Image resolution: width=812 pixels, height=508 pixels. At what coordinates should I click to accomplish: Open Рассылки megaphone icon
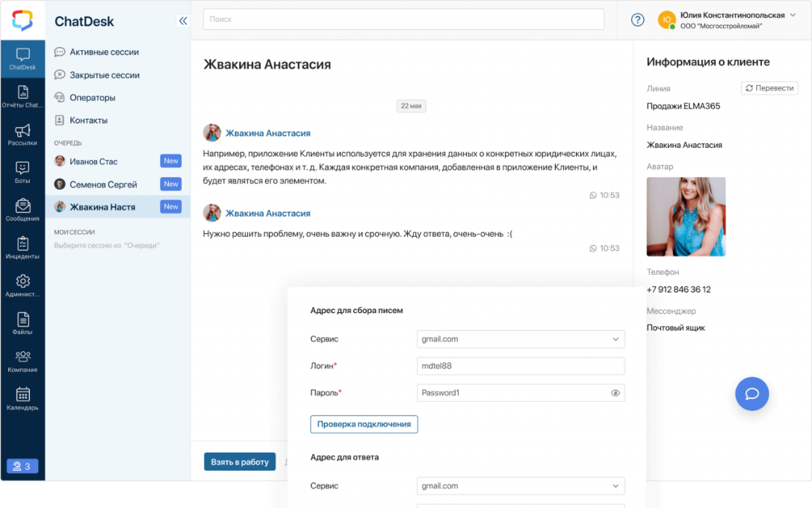point(22,134)
